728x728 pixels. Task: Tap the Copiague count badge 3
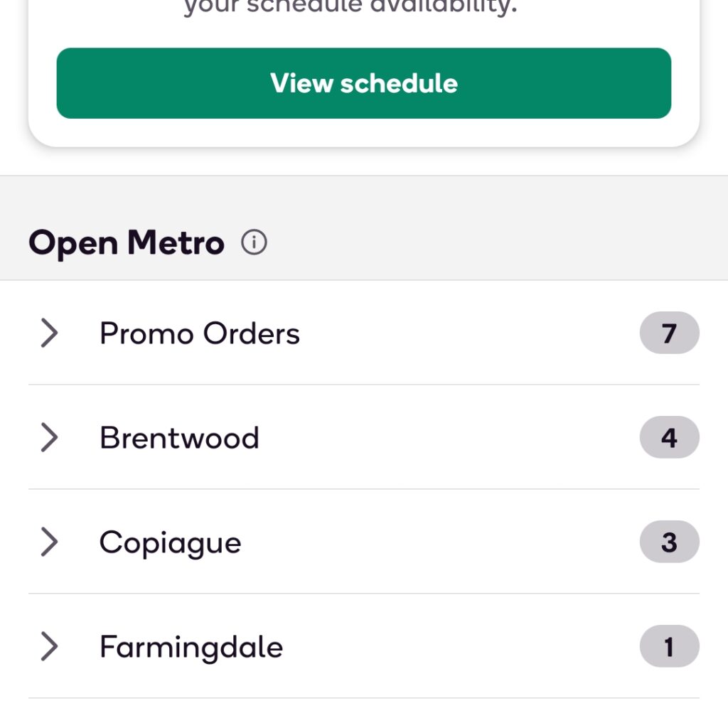point(669,542)
